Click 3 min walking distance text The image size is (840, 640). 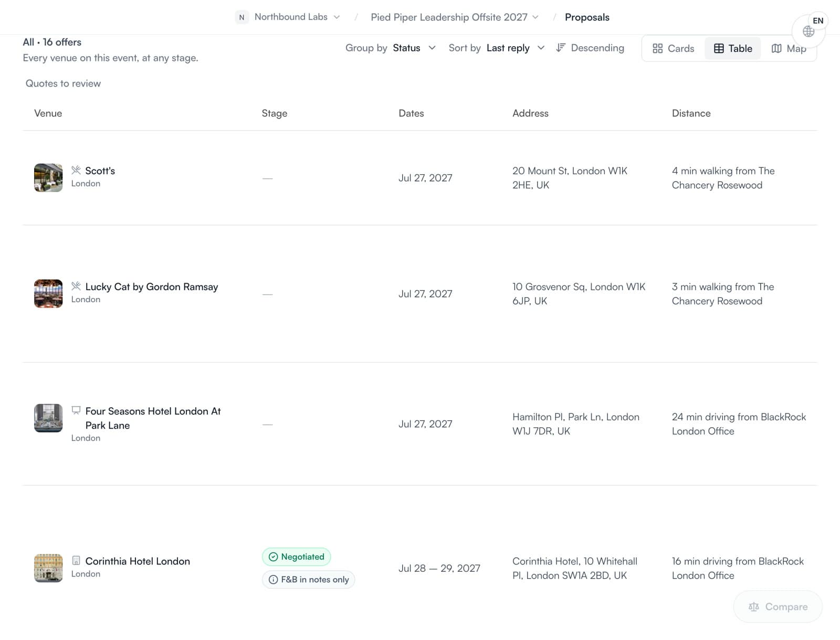(x=723, y=294)
